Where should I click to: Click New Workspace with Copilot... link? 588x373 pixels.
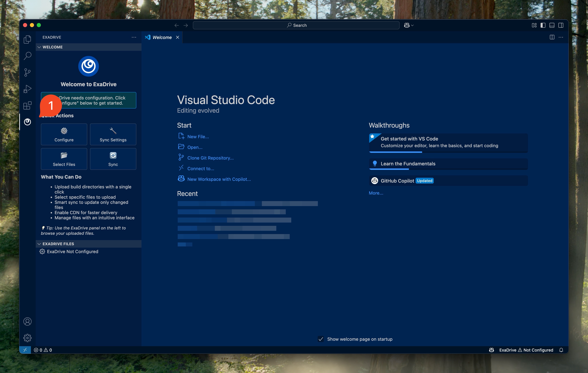219,179
